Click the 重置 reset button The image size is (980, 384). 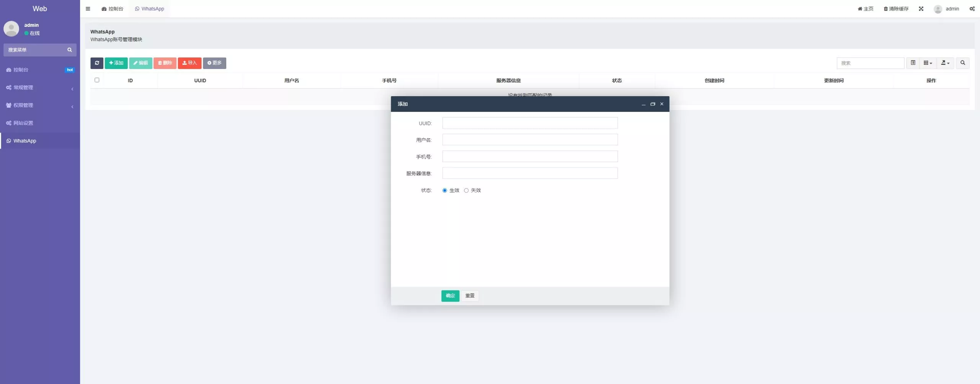coord(470,296)
